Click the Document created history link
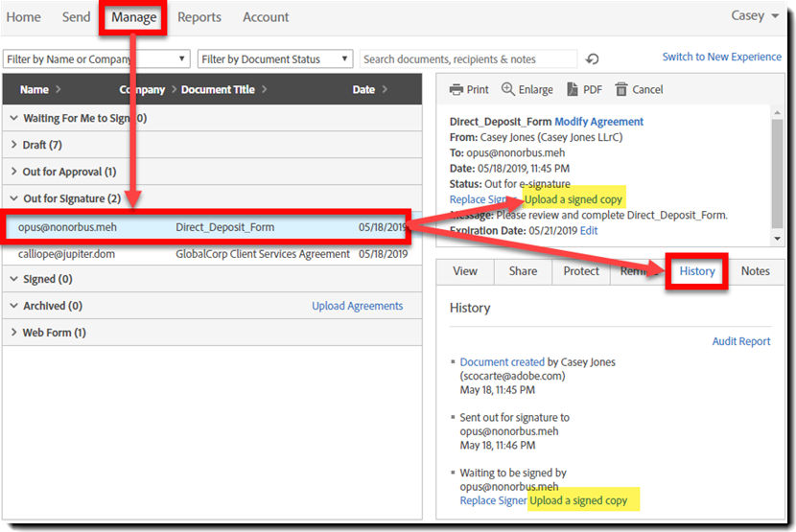796x532 pixels. (503, 362)
